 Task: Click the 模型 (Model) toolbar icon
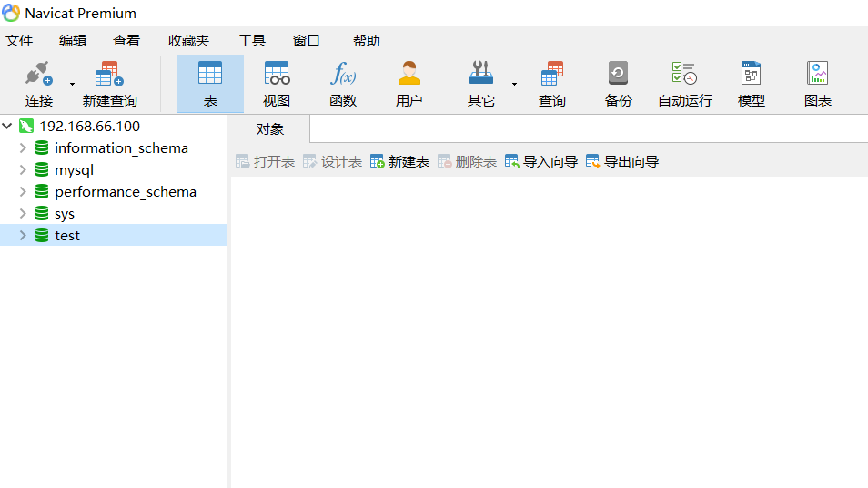tap(751, 83)
